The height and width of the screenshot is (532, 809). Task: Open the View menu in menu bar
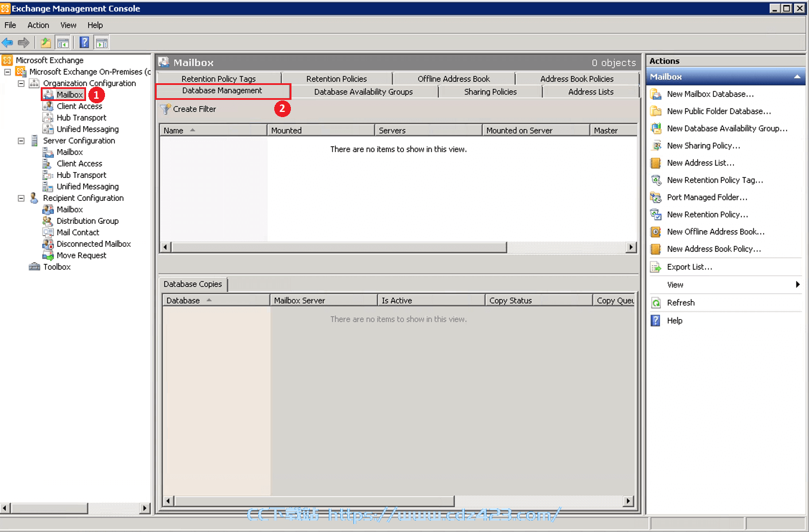[x=68, y=25]
